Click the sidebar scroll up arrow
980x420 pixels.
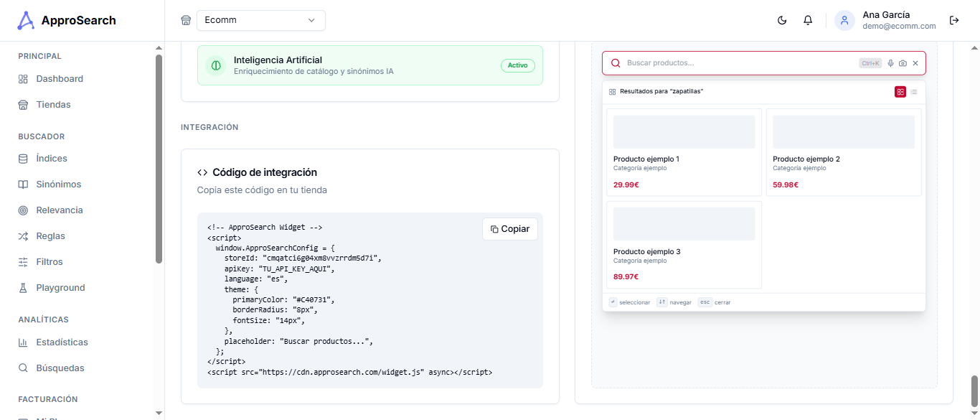[159, 48]
